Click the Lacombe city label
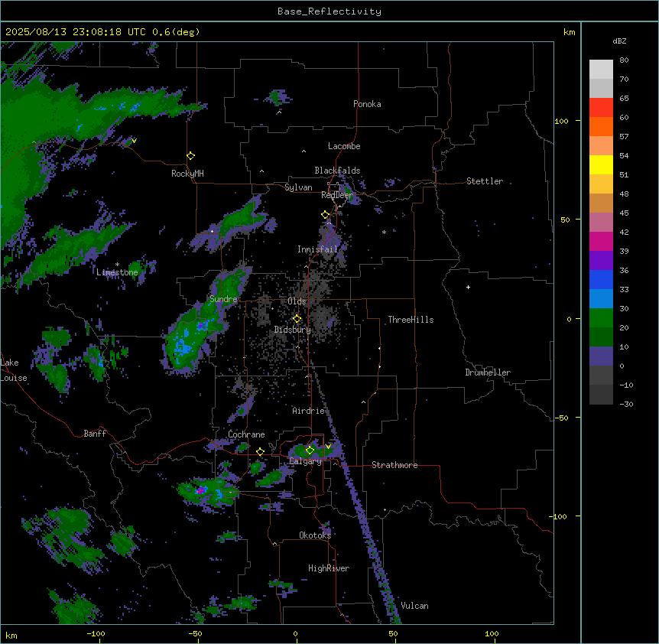The height and width of the screenshot is (644, 659). (x=344, y=146)
